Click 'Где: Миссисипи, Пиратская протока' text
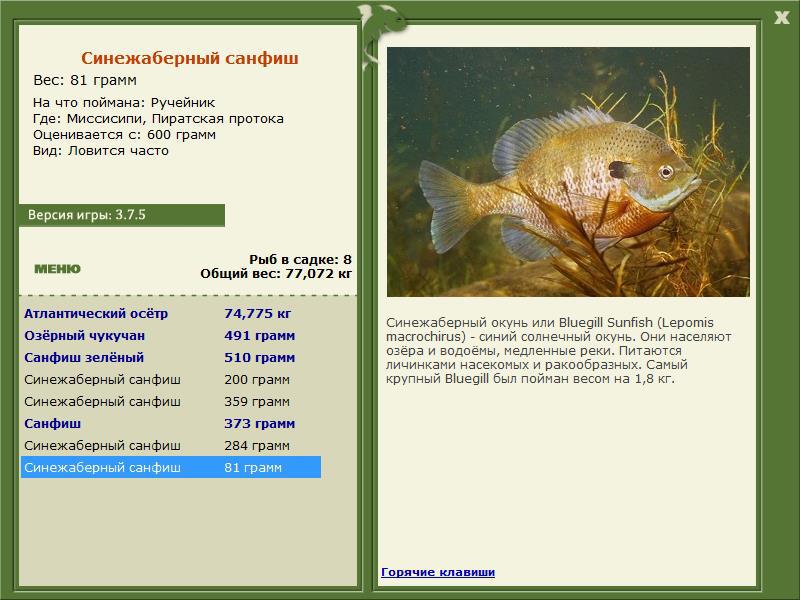 (x=158, y=119)
